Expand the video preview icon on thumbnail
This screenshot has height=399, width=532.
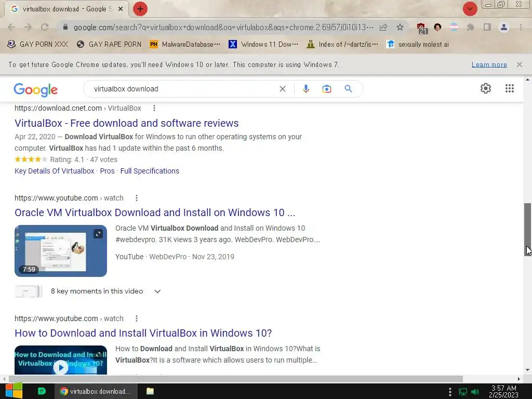click(x=98, y=234)
